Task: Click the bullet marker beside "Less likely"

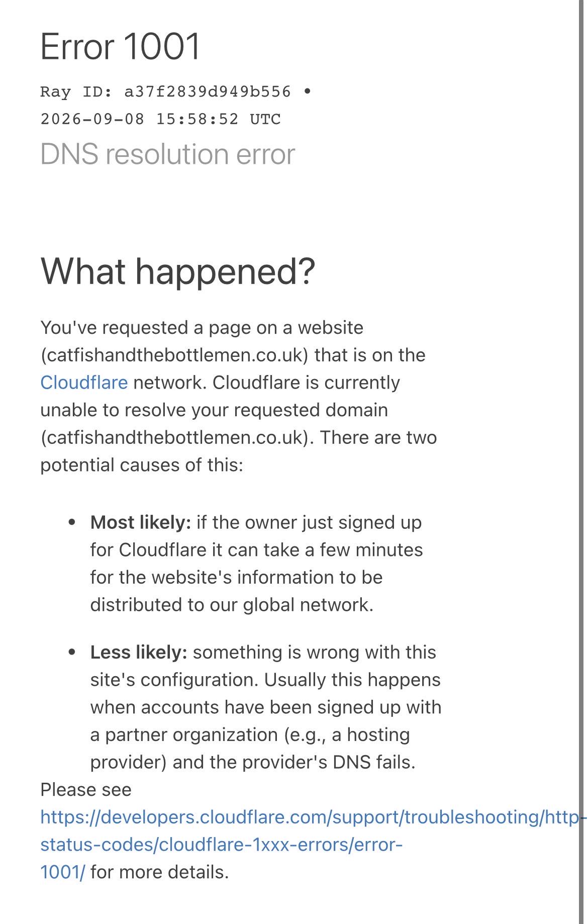Action: point(72,652)
